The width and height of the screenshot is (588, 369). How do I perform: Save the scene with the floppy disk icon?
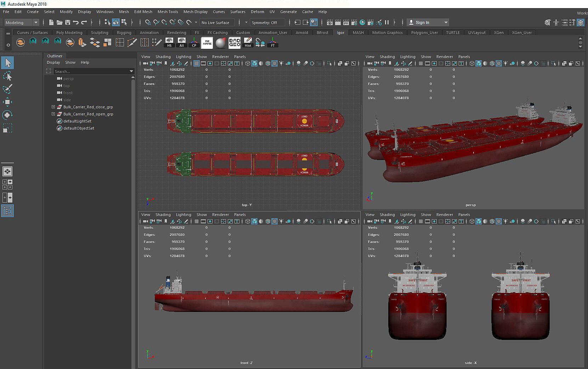67,22
